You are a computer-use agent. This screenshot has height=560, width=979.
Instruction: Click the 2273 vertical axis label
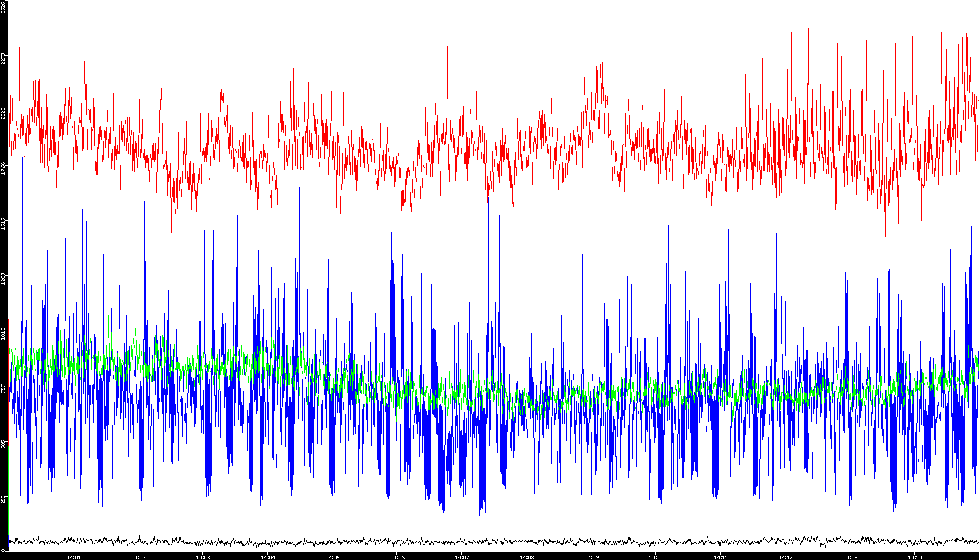(3, 58)
